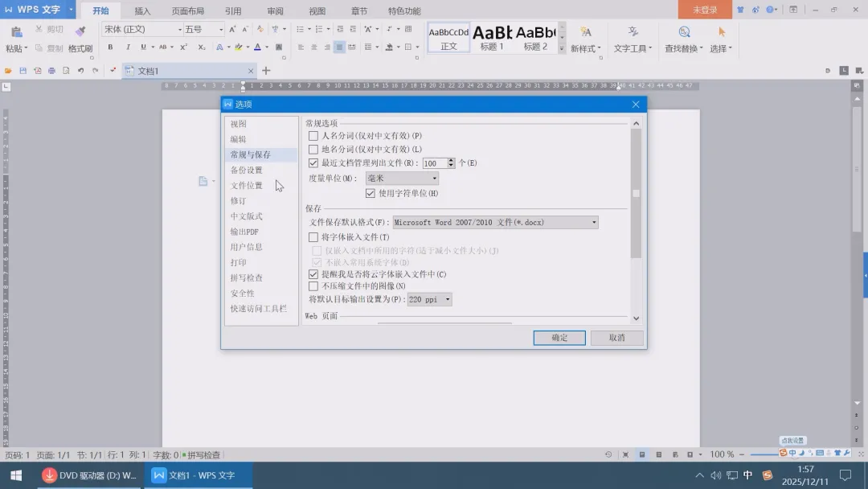Click increase indent icon
This screenshot has height=489, width=868.
click(x=353, y=29)
